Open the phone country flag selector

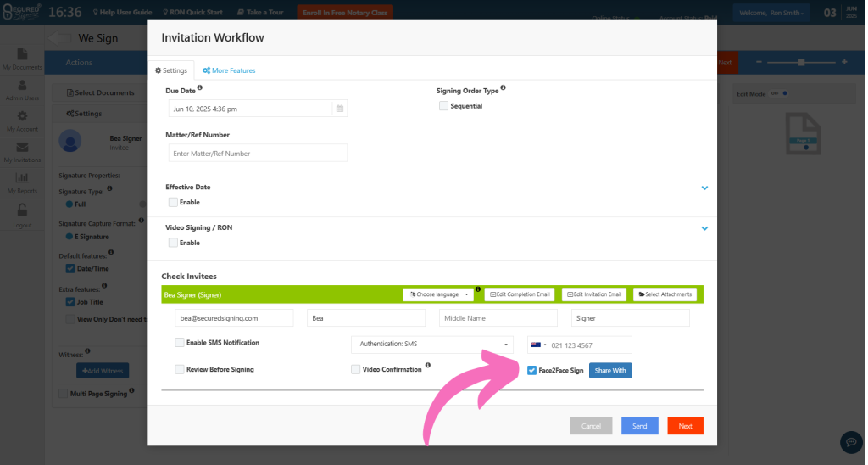pos(538,345)
